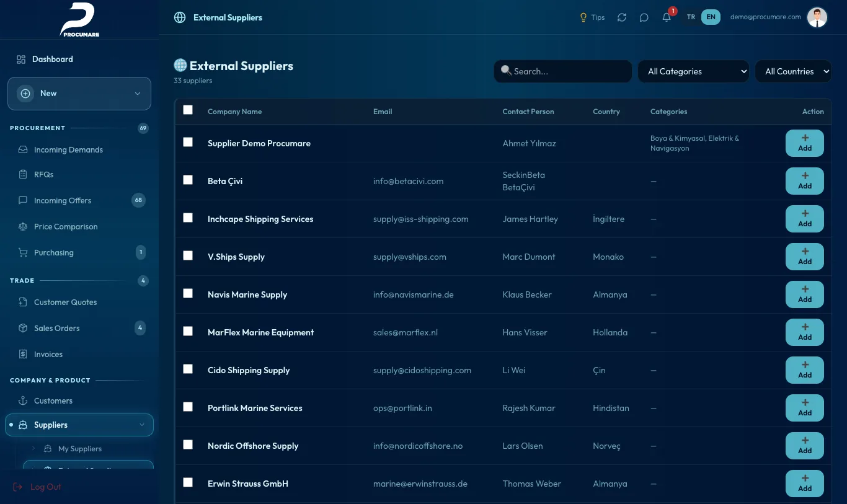847x504 pixels.
Task: Go to Incoming Demands
Action: 79,149
